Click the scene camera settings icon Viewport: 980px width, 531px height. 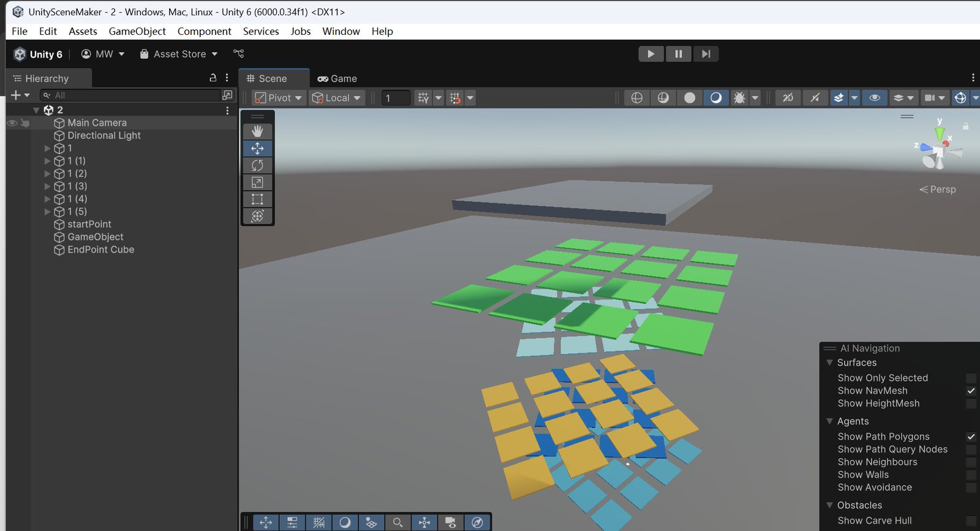[930, 98]
